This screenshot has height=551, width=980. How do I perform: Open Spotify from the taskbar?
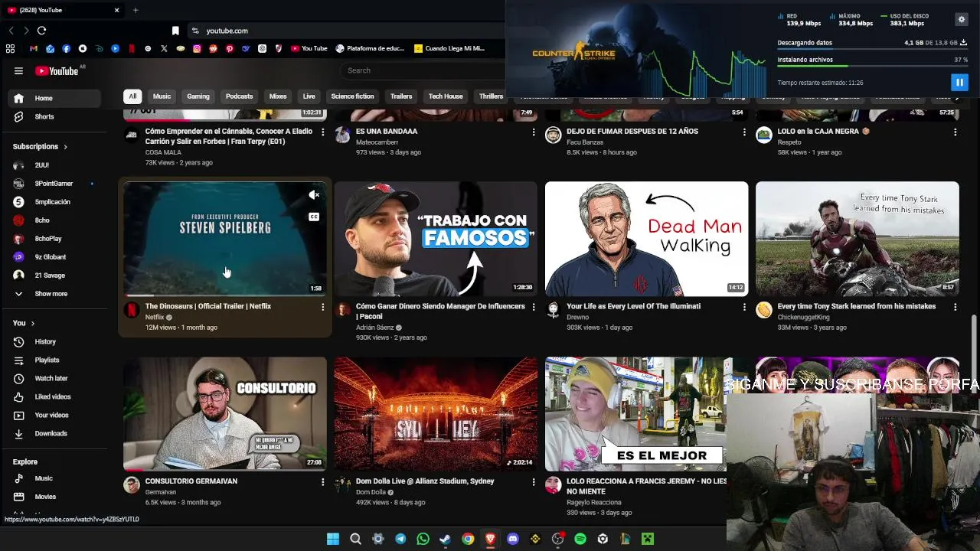pyautogui.click(x=580, y=539)
